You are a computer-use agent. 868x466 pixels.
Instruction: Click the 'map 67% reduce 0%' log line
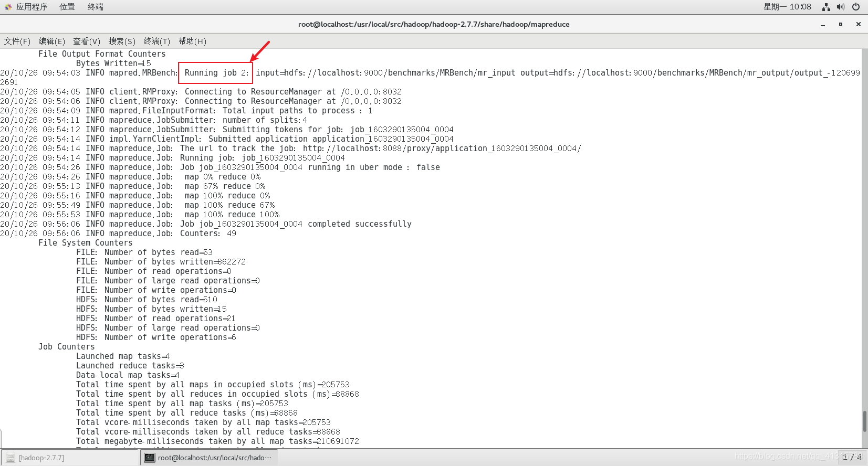point(133,186)
